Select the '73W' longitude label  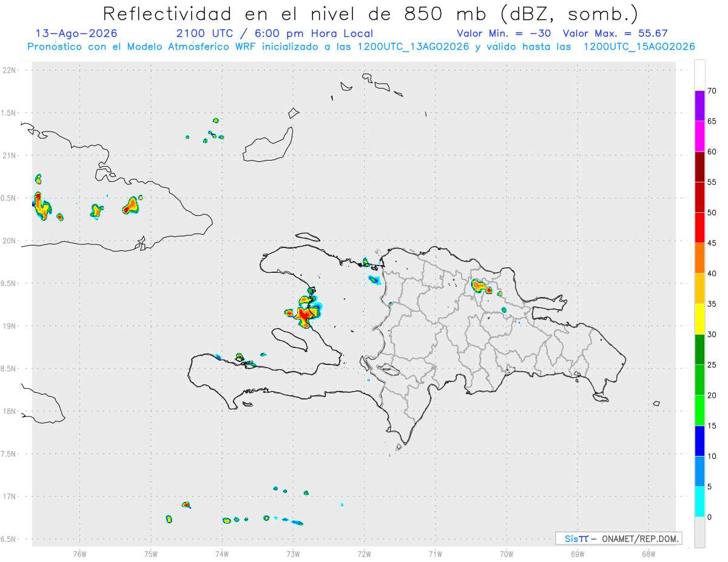[293, 554]
